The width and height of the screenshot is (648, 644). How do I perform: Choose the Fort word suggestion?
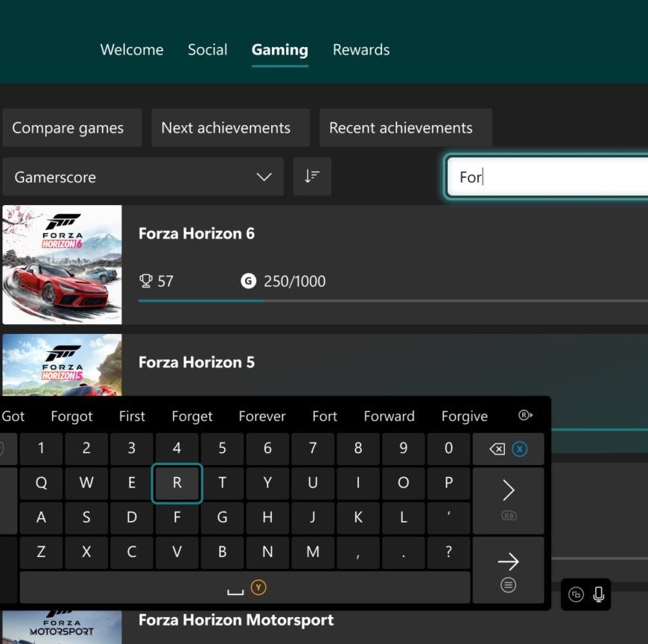click(x=325, y=416)
